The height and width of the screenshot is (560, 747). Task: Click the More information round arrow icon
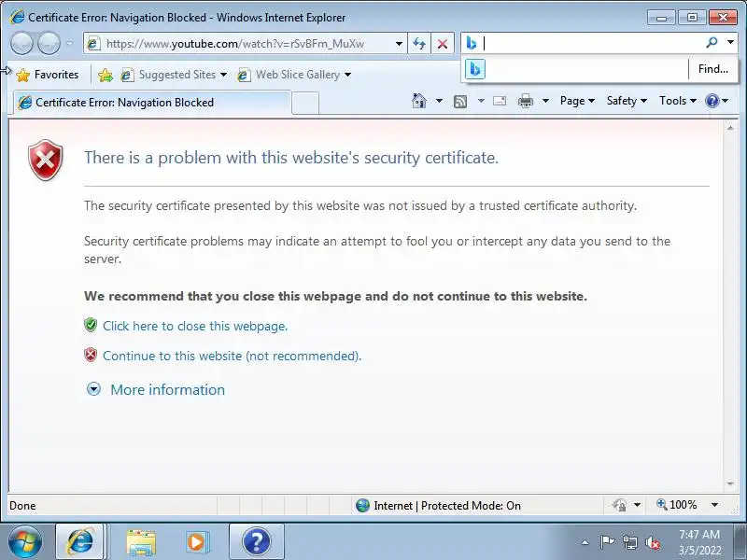[94, 389]
